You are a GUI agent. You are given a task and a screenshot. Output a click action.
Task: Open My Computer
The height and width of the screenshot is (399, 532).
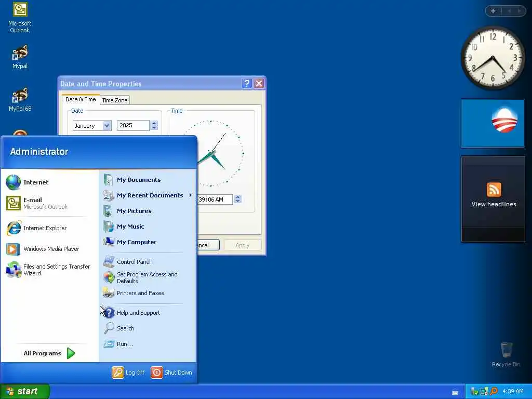(x=147, y=242)
